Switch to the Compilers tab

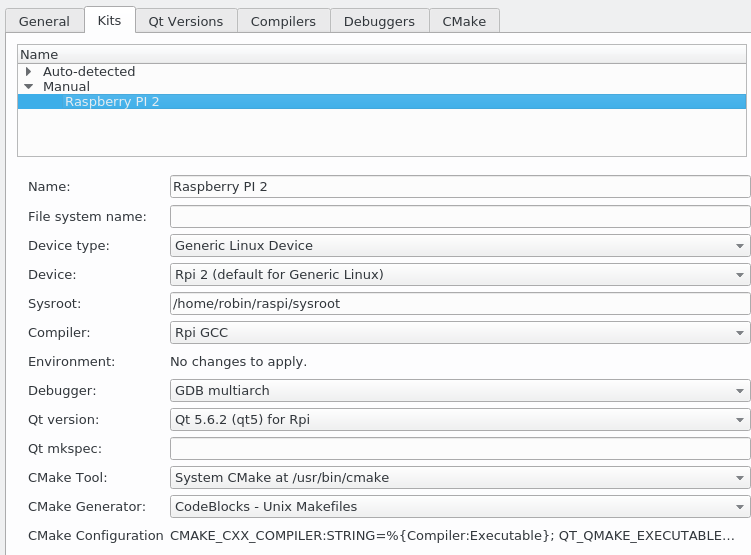pos(283,21)
